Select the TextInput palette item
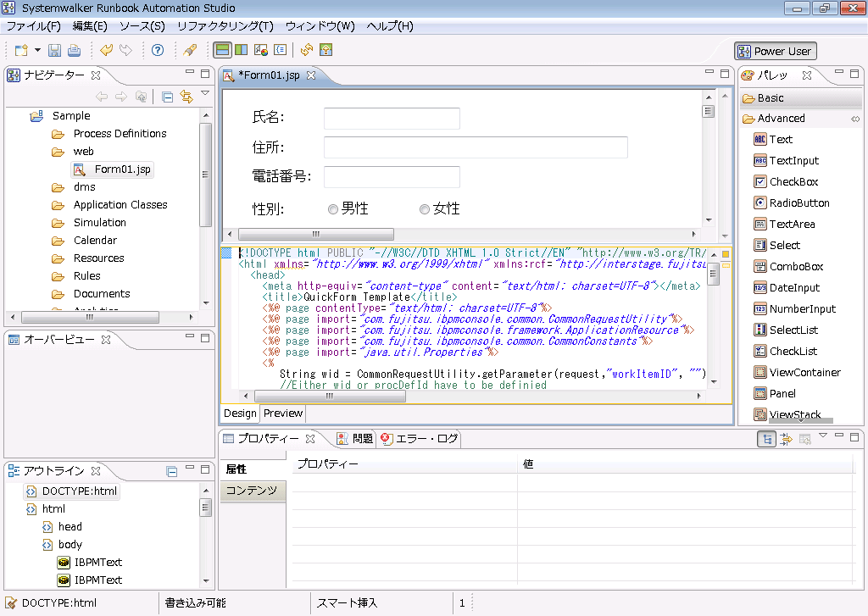 point(787,160)
